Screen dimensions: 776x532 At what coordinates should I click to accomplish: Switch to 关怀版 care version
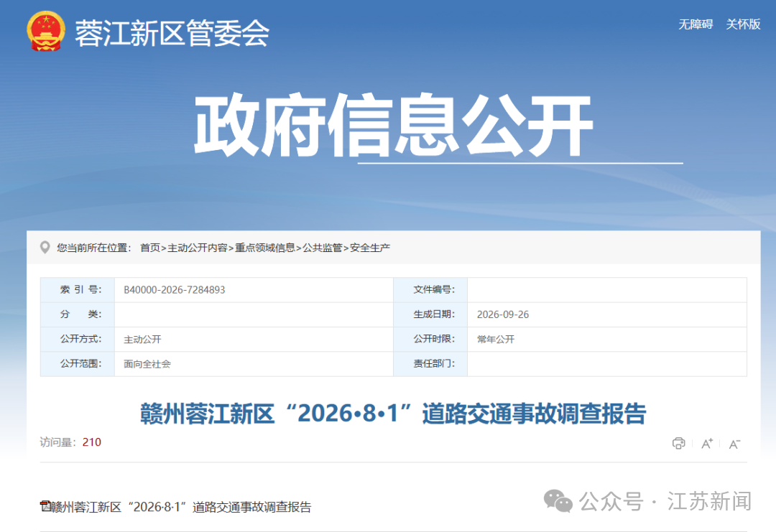(743, 24)
